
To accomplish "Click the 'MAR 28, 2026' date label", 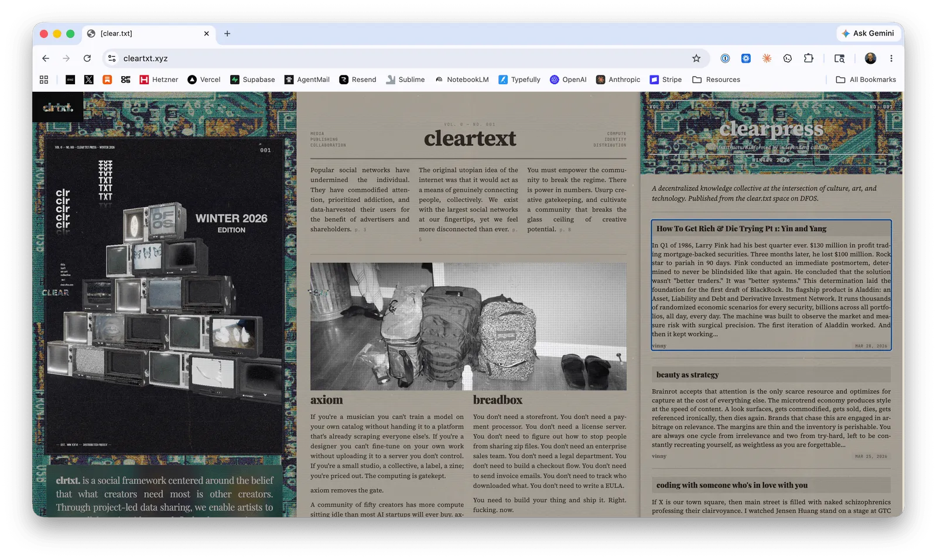I will [x=871, y=346].
